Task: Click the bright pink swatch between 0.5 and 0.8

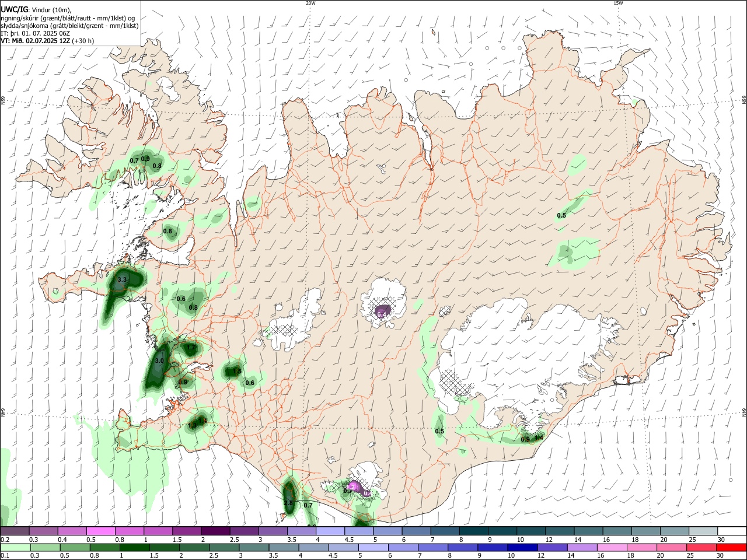Action: coord(100,531)
